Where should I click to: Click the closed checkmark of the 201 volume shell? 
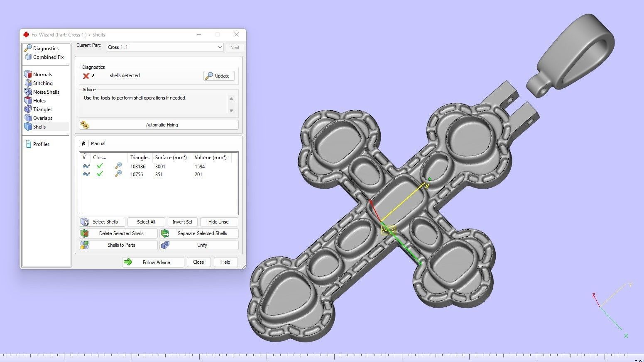click(x=100, y=174)
